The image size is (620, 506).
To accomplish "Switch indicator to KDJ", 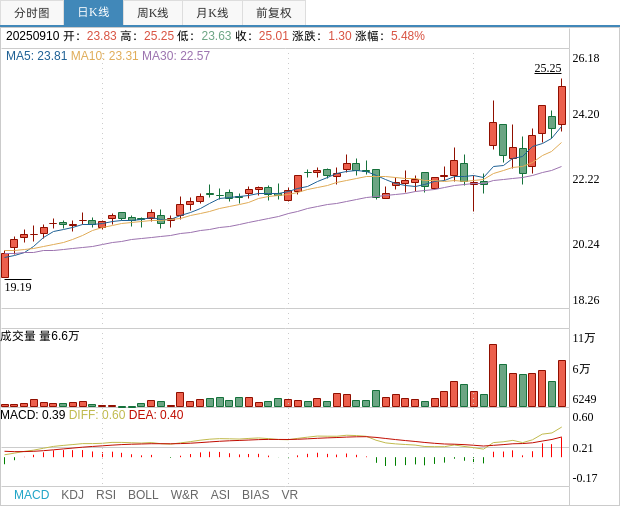I will pyautogui.click(x=72, y=495).
